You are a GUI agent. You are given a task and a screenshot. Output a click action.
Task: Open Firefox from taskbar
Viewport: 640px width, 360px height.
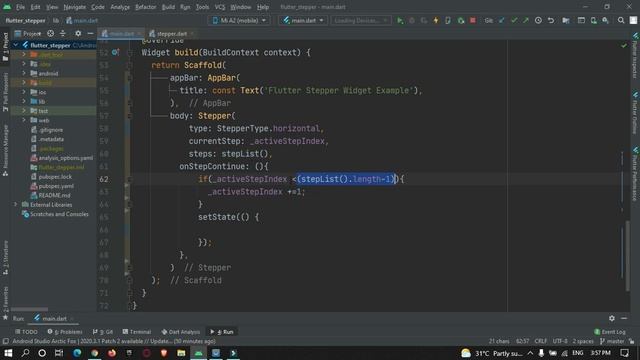point(112,353)
